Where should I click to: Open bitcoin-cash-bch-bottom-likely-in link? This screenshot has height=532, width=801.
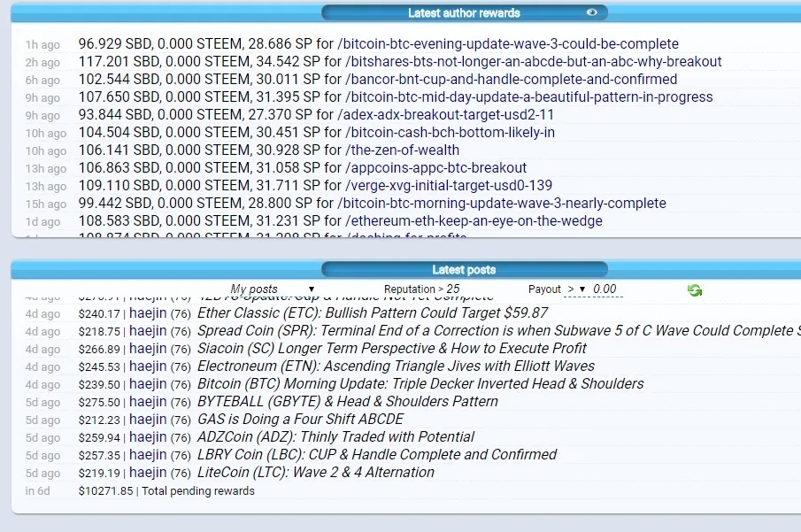click(450, 133)
